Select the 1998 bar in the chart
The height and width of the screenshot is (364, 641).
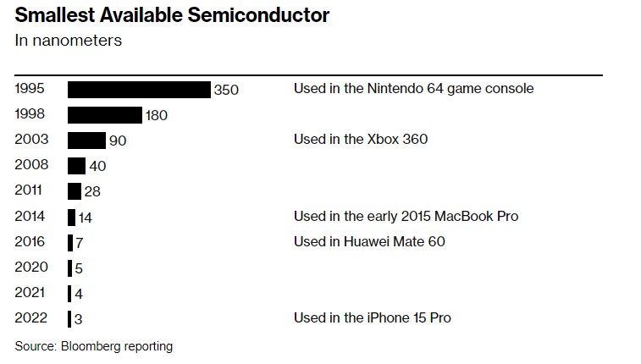104,114
